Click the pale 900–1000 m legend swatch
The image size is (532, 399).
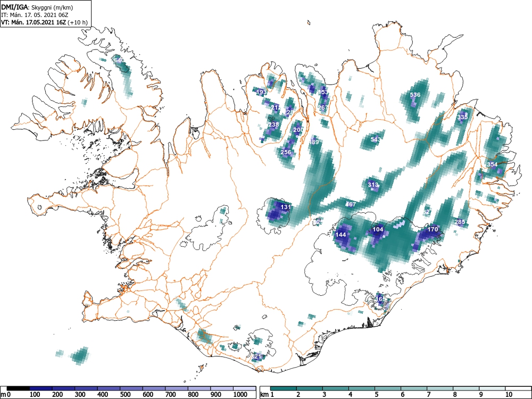click(222, 388)
